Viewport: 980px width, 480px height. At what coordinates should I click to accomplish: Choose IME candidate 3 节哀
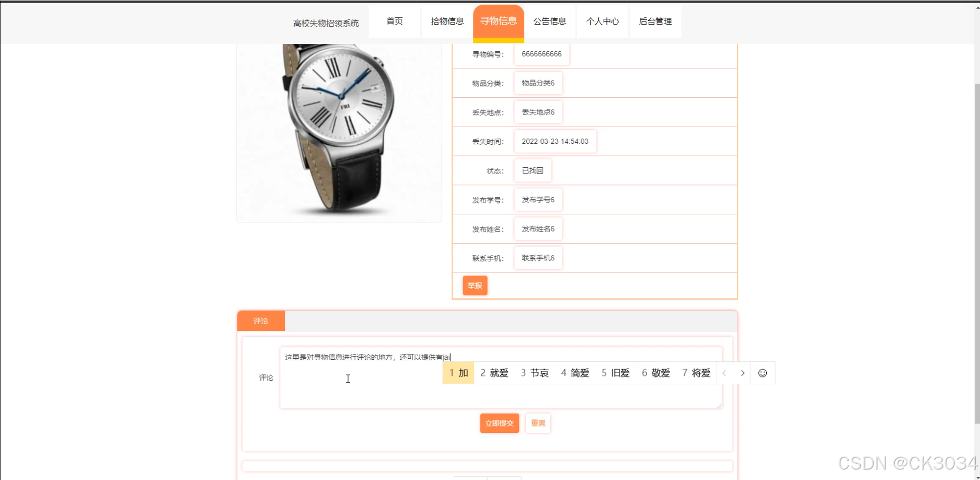point(535,373)
